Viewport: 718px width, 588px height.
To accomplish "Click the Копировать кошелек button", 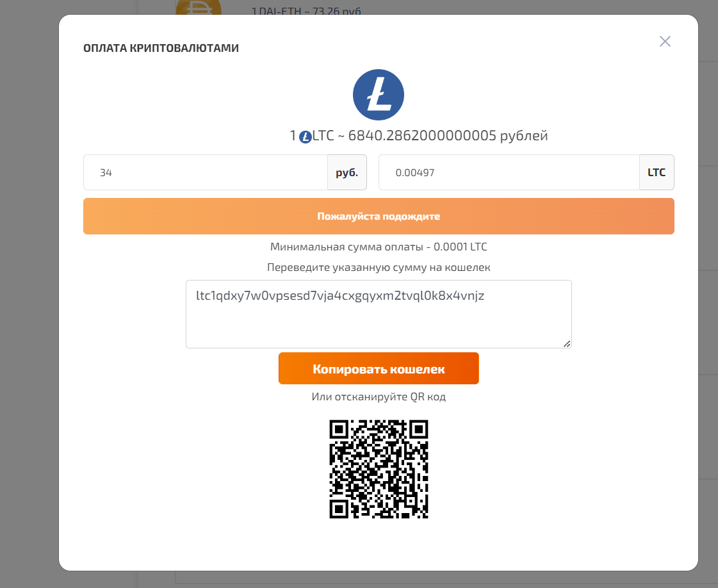I will (x=379, y=369).
